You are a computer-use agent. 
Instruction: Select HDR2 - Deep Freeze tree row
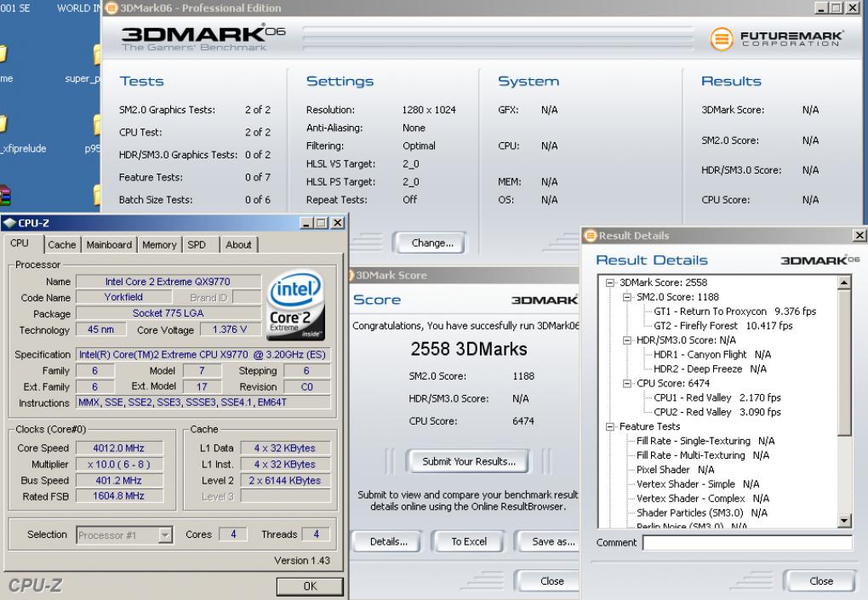coord(710,369)
